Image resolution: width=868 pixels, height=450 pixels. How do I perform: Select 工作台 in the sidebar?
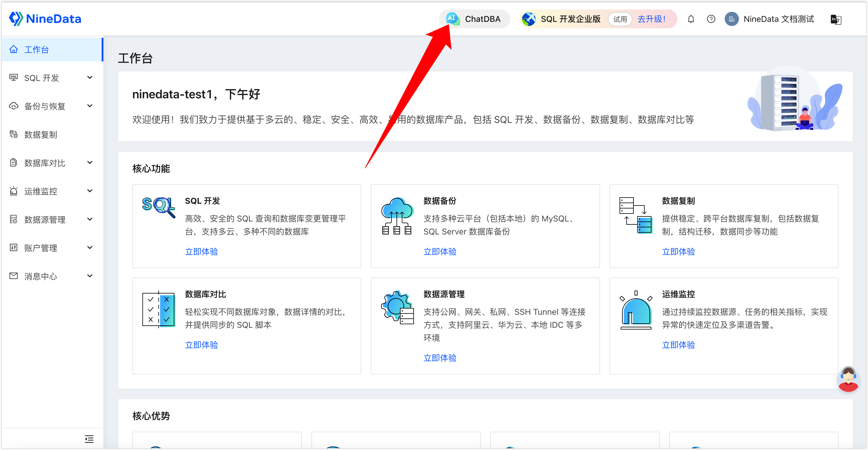coord(52,50)
